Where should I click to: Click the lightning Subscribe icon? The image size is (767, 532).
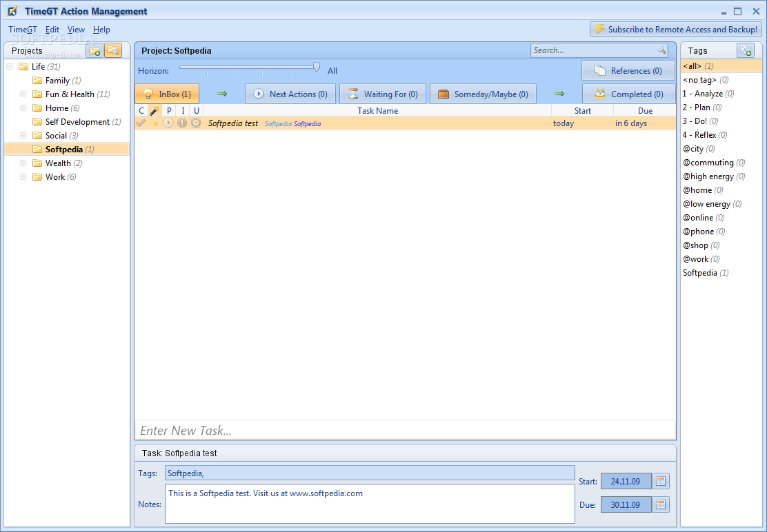599,30
